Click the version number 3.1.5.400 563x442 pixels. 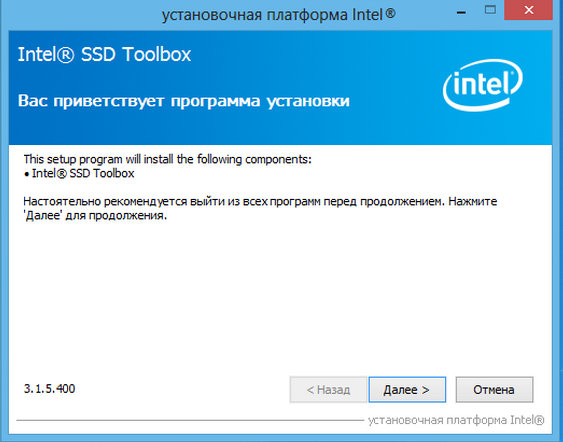click(x=50, y=389)
